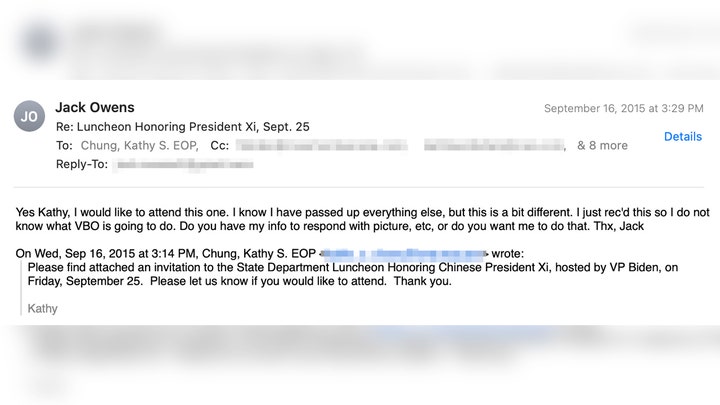Click the 'Cc:' field label
The width and height of the screenshot is (720, 405).
(219, 146)
